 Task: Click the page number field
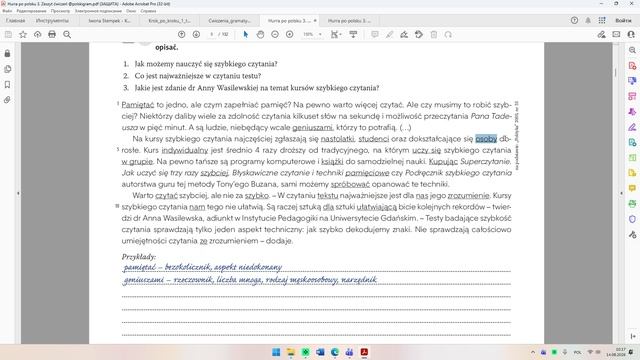(211, 35)
